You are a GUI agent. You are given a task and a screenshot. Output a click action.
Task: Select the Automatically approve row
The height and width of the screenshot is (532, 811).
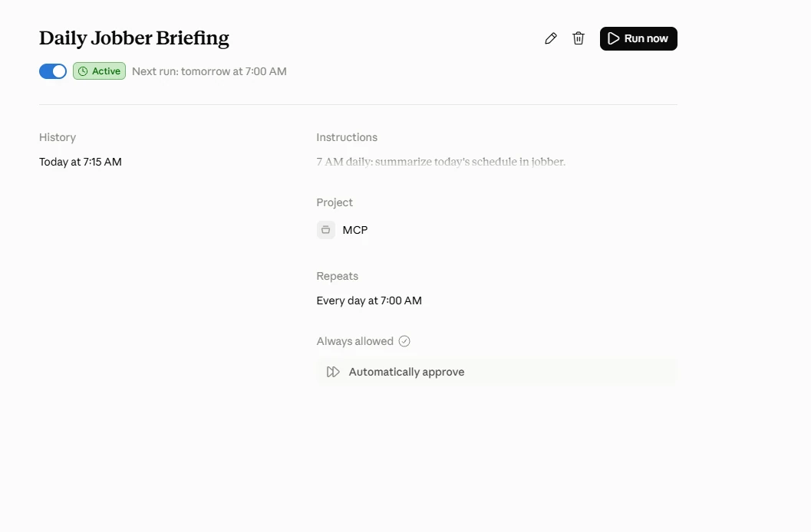tap(497, 372)
